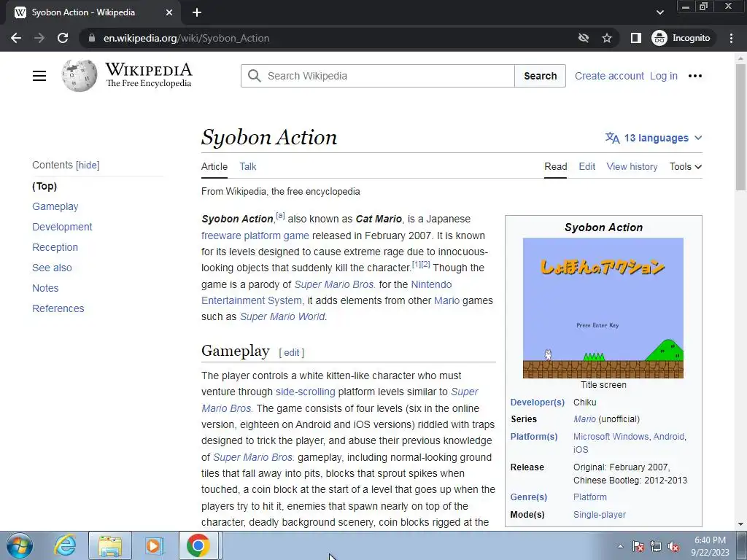Screen dimensions: 747x560
Task: Open Super Mario World link
Action: 282,316
